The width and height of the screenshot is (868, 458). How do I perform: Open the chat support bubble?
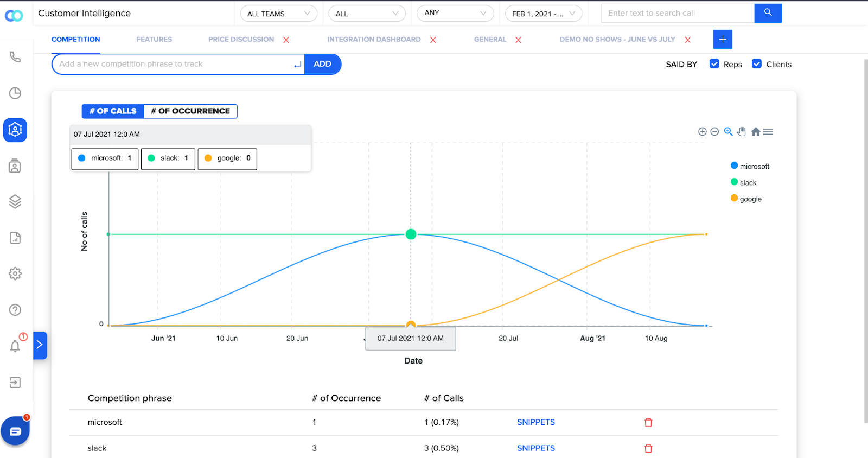point(15,431)
